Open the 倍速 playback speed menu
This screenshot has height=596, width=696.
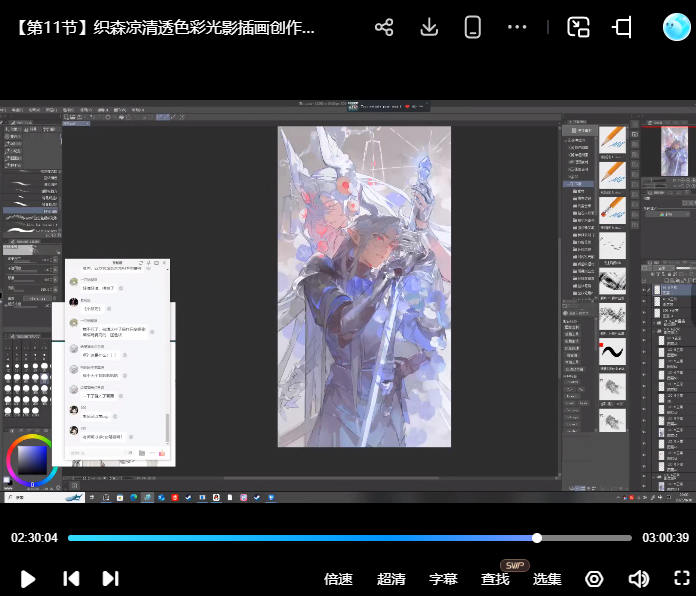[338, 579]
